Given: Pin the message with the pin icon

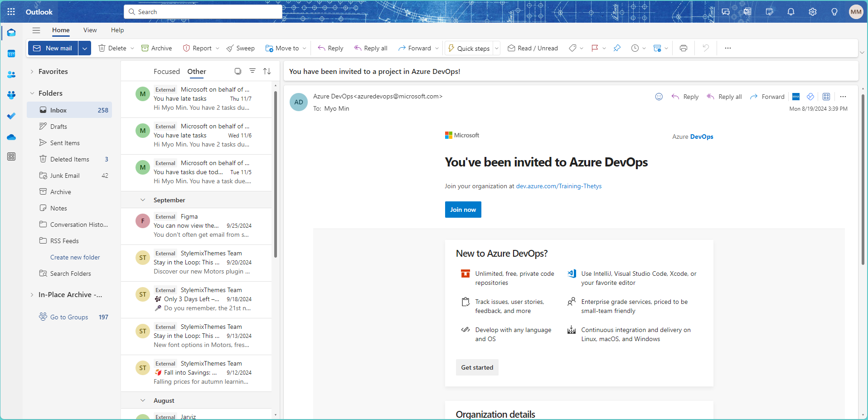Looking at the screenshot, I should [617, 48].
